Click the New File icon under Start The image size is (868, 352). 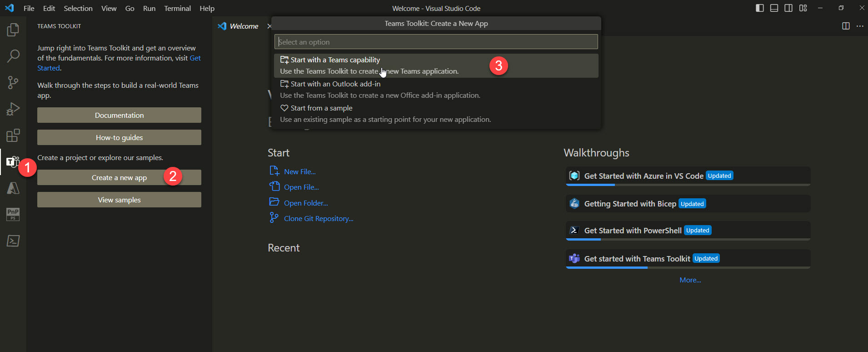click(x=274, y=171)
